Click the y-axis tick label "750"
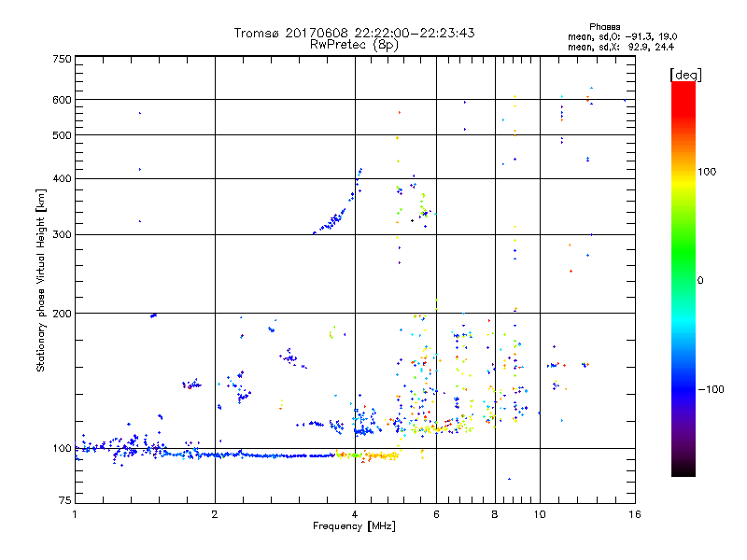This screenshot has height=560, width=747. coord(63,59)
